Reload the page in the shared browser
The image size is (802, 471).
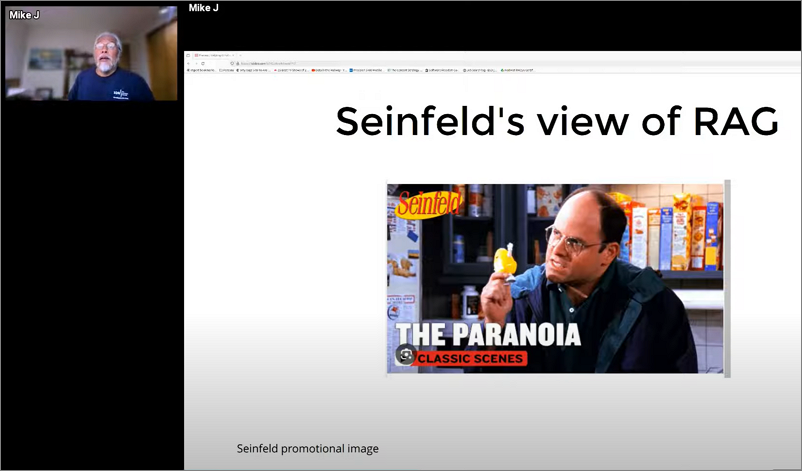[x=203, y=63]
